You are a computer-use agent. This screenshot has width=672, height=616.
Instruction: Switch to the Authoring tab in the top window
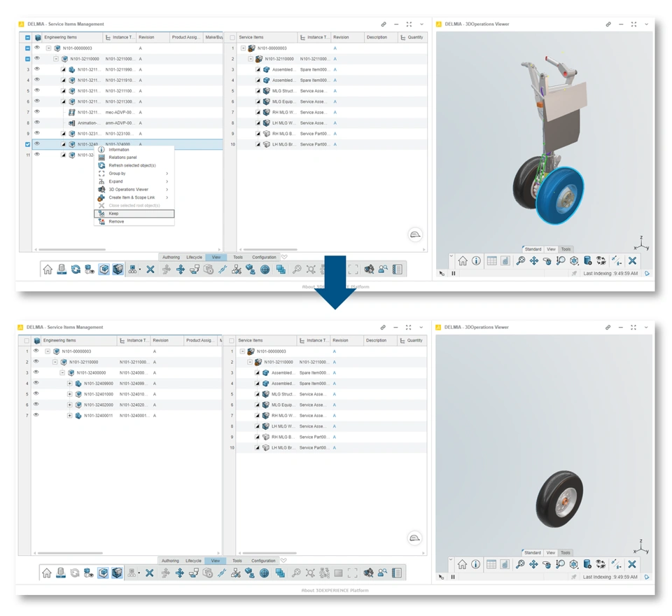point(171,257)
